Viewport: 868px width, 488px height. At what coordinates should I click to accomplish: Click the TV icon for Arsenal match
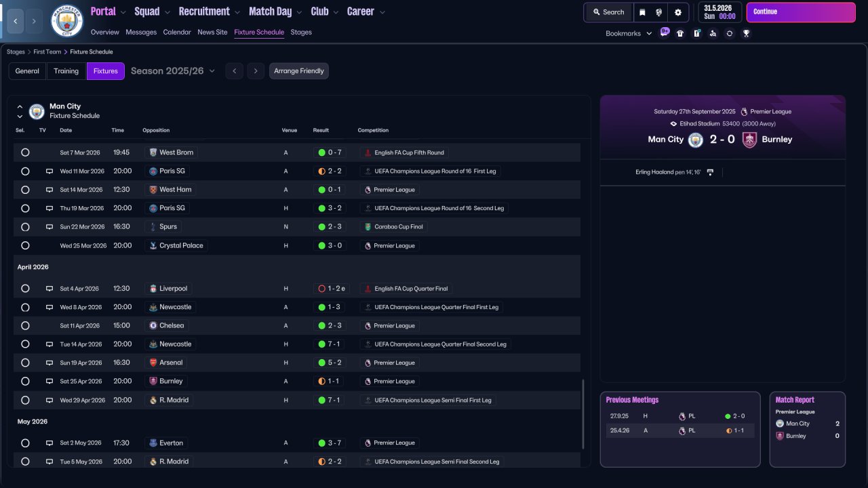[x=50, y=363]
